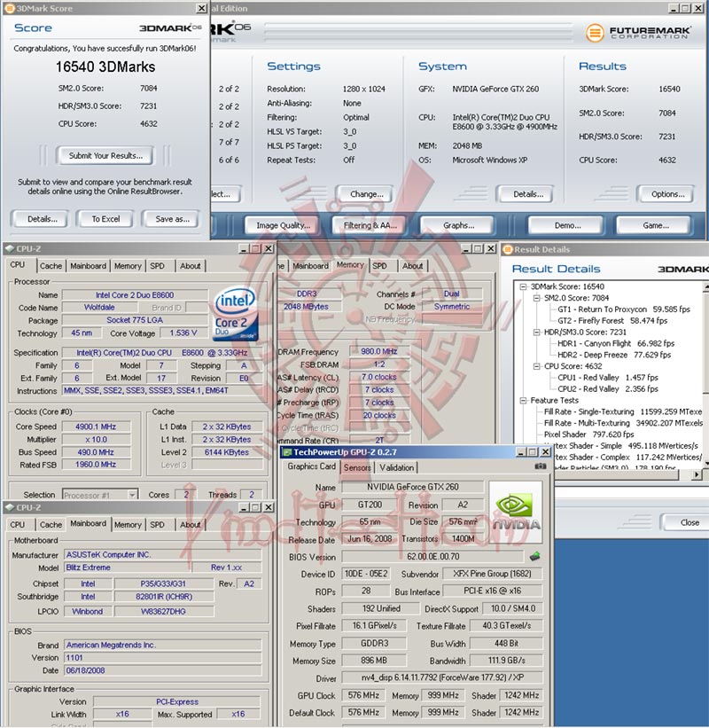Click GPU-Z Name field NVIDIA GeForce GTX 260
Screen dimensions: 709x728
(412, 487)
